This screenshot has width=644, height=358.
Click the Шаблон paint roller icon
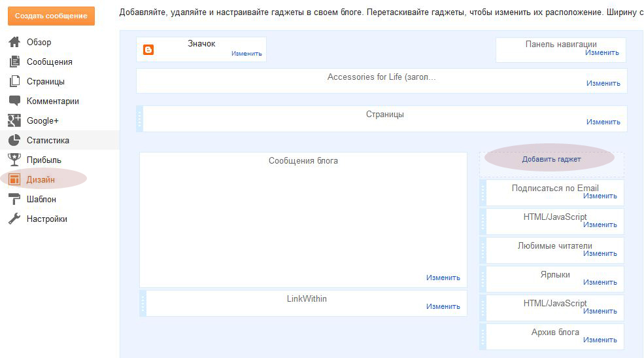[14, 199]
